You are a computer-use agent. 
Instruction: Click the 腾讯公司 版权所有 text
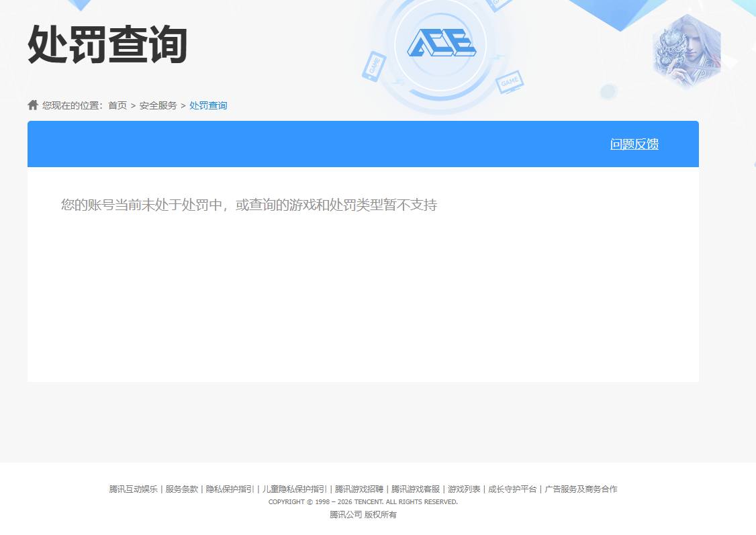tap(363, 515)
